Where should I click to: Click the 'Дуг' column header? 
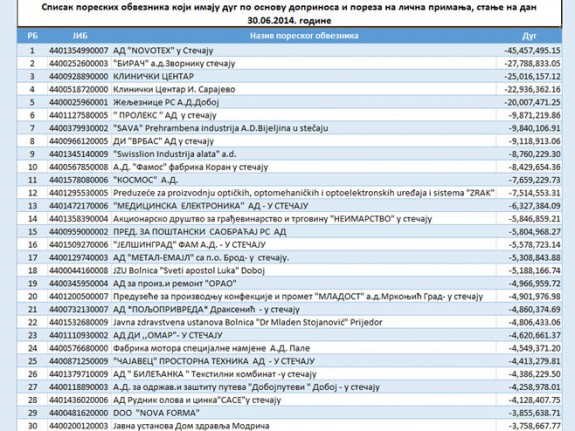point(529,36)
